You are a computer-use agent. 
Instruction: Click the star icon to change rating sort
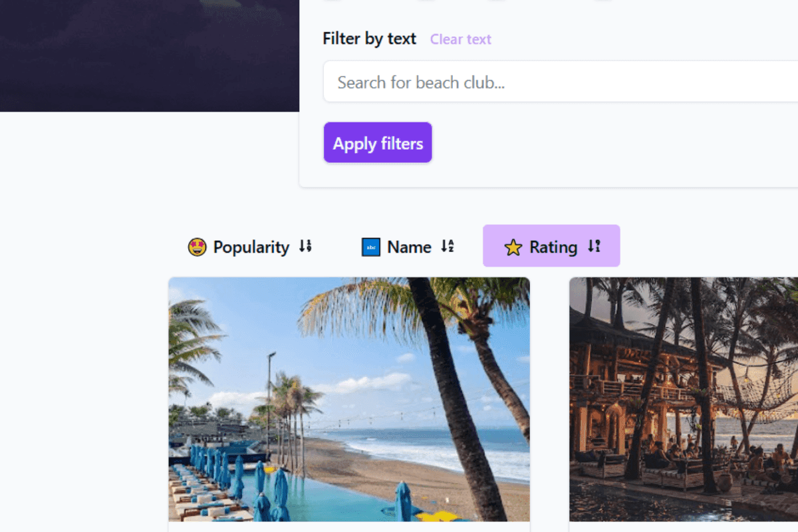pos(512,247)
